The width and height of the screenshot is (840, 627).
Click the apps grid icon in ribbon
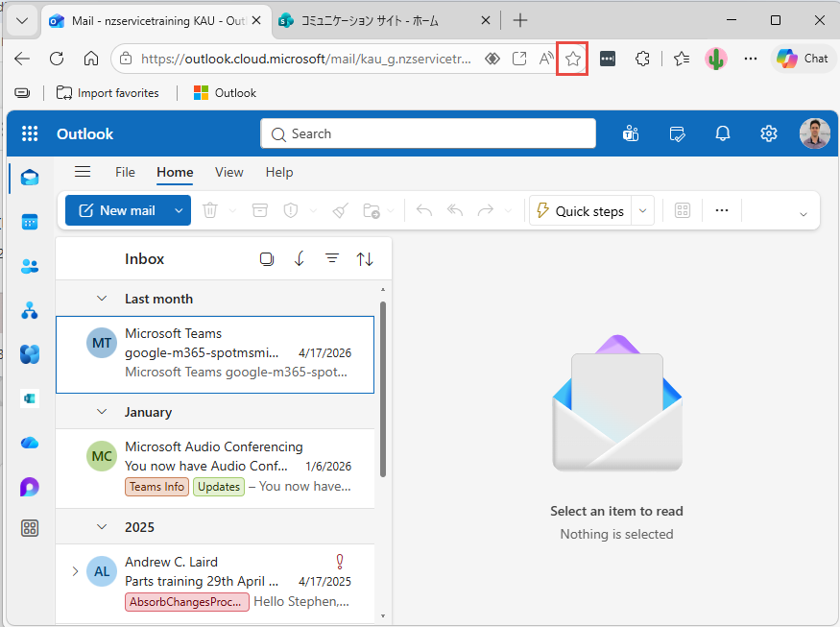pyautogui.click(x=683, y=210)
